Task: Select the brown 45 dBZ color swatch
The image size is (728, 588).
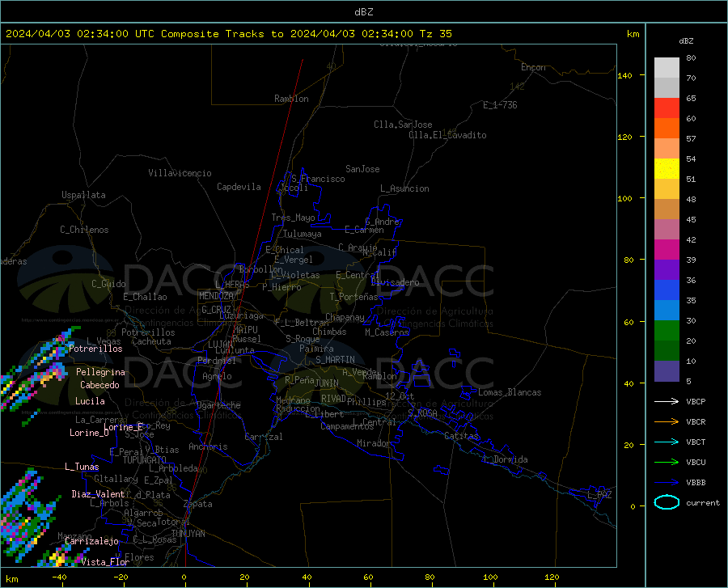Action: coord(667,209)
